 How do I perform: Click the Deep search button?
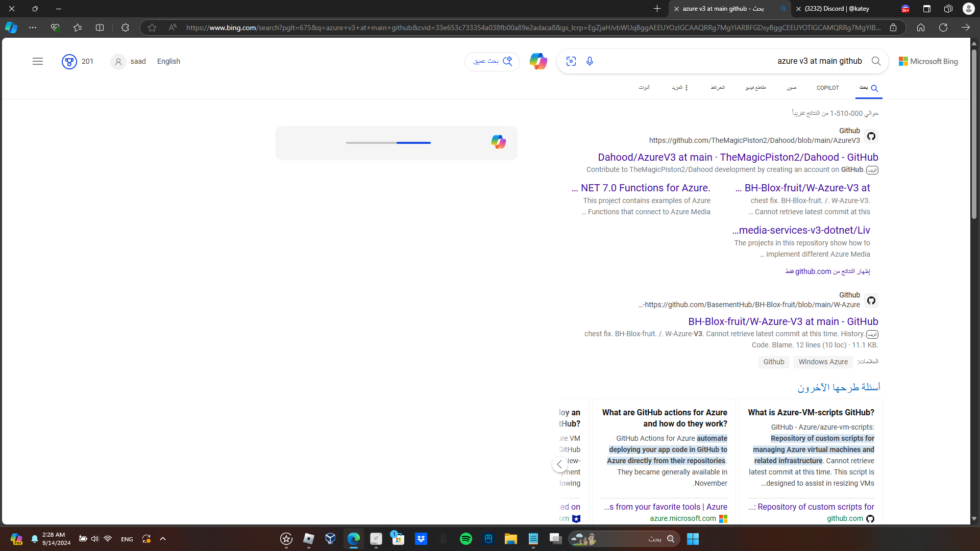(x=492, y=61)
